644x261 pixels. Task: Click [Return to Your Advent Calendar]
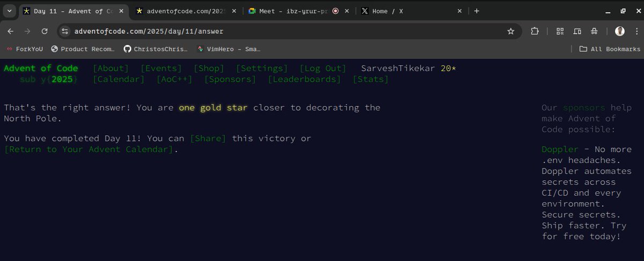pyautogui.click(x=89, y=150)
